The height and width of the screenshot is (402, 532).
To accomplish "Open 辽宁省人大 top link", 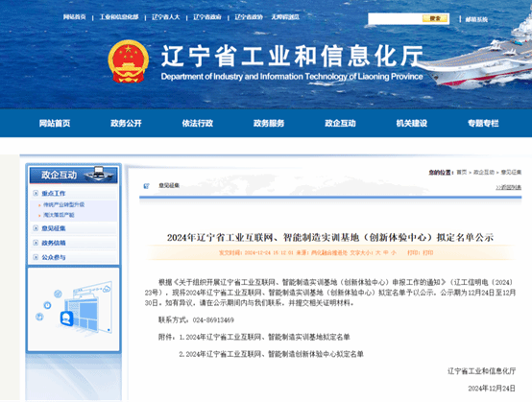I will [165, 17].
